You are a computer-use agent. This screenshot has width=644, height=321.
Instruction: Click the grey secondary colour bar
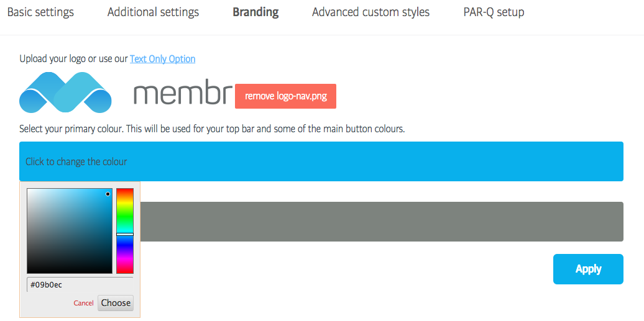coord(382,222)
